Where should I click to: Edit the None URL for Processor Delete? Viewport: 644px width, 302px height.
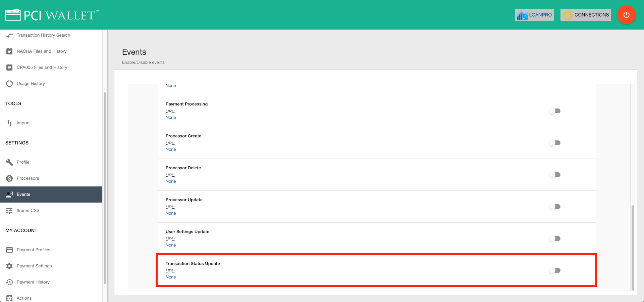tap(171, 181)
